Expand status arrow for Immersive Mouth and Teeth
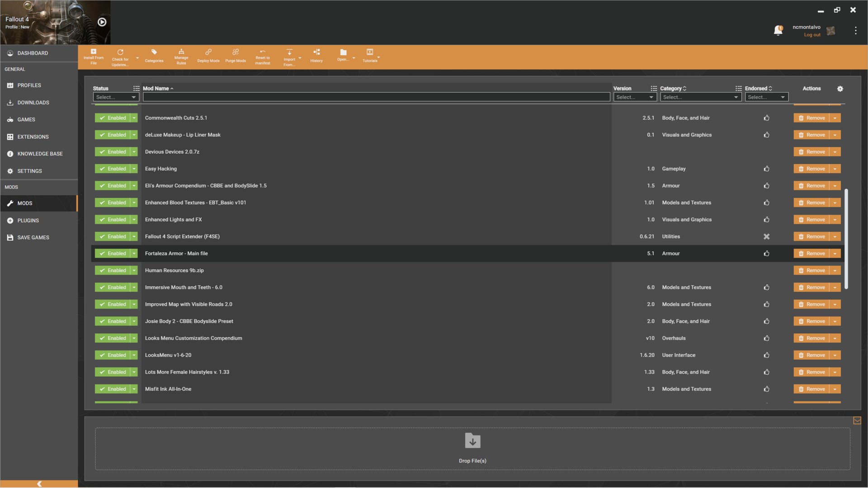Image resolution: width=868 pixels, height=488 pixels. click(x=134, y=287)
